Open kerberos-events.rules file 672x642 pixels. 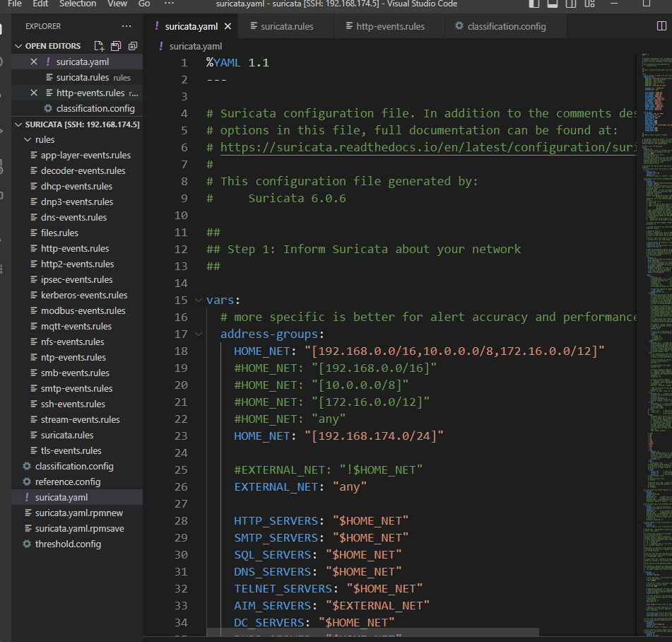coord(77,295)
